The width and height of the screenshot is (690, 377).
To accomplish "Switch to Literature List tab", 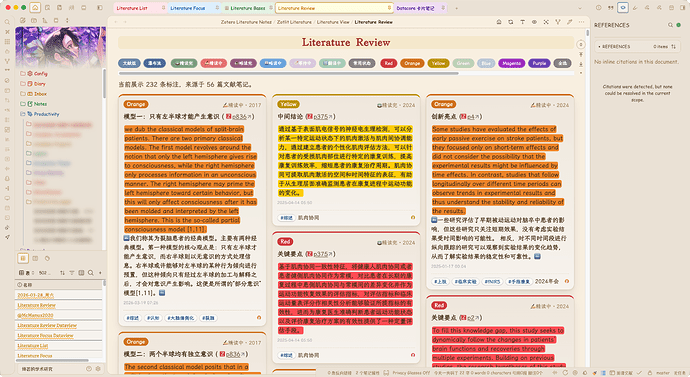I will click(140, 8).
